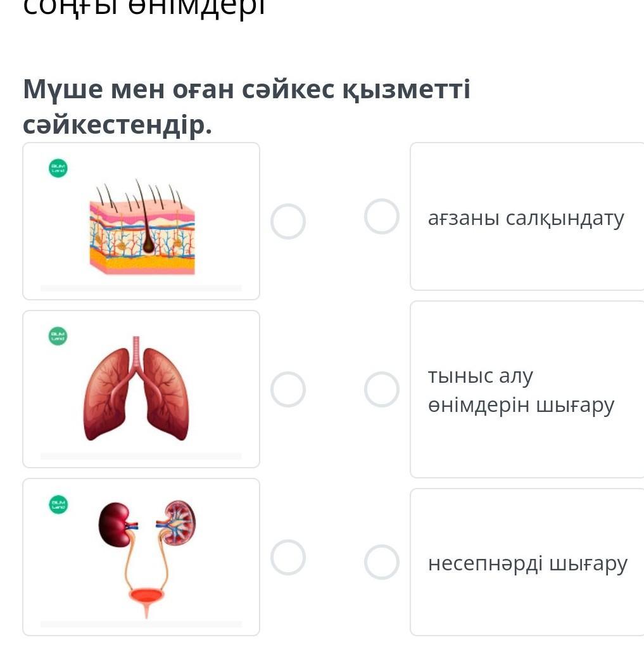The height and width of the screenshot is (654, 644).
Task: Select the radio for 'тыныс алу өнімдерін шығару'
Action: click(382, 389)
